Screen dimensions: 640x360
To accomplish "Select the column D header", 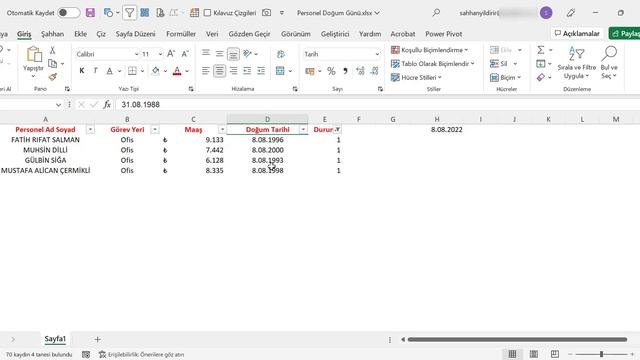I will coord(267,119).
